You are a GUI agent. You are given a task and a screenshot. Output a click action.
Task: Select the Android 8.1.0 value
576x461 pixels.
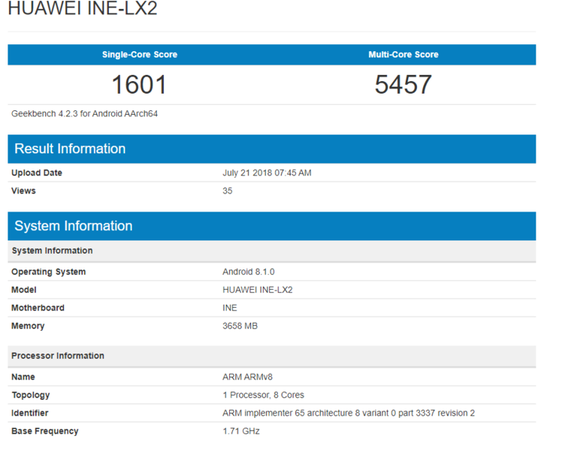248,272
